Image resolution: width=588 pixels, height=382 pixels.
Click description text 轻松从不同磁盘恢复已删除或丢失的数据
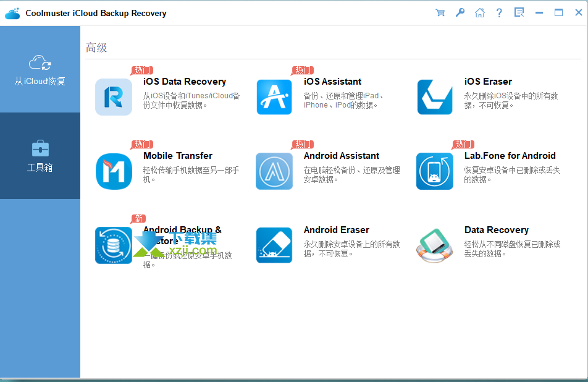pos(512,248)
